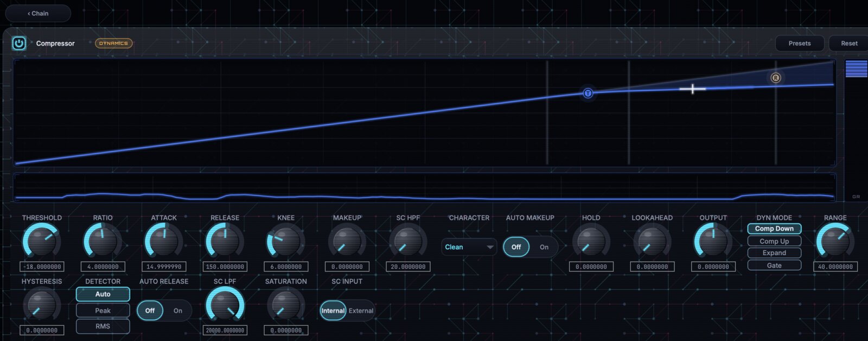Edit the Lookahead value field

pos(652,267)
